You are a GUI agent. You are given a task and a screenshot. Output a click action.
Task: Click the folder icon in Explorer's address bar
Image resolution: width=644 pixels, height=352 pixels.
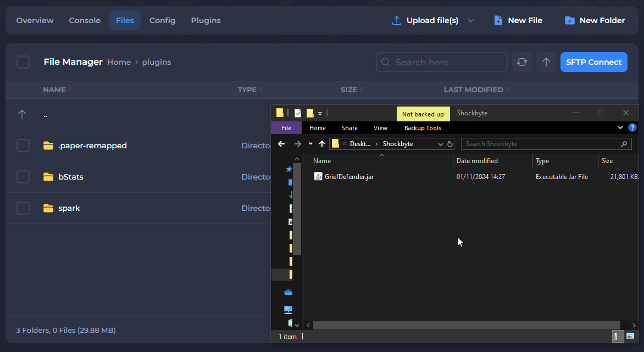pos(335,143)
